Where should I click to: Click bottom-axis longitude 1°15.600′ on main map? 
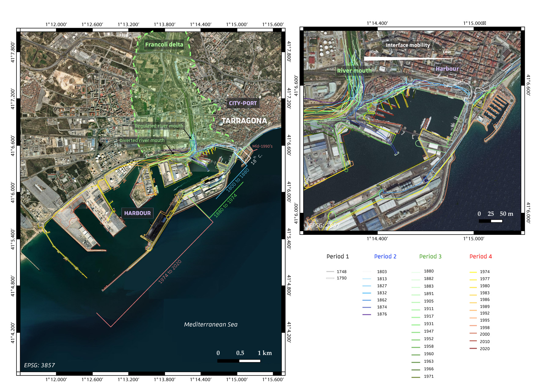(x=273, y=379)
